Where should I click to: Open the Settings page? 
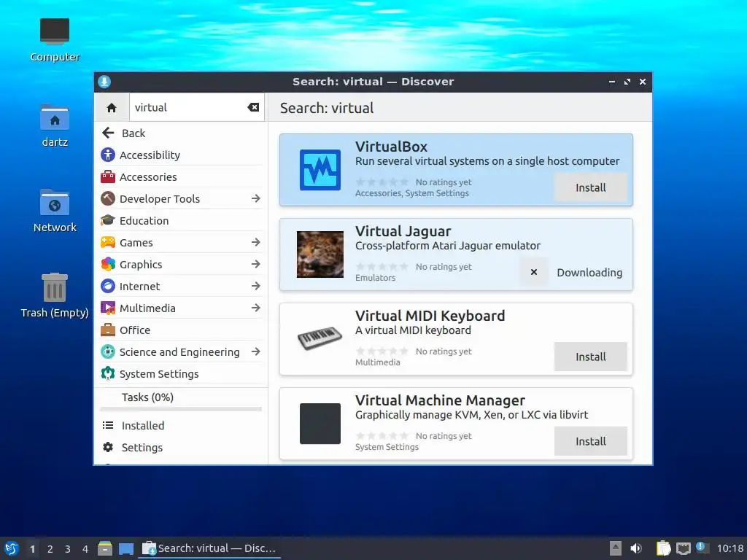[181, 447]
